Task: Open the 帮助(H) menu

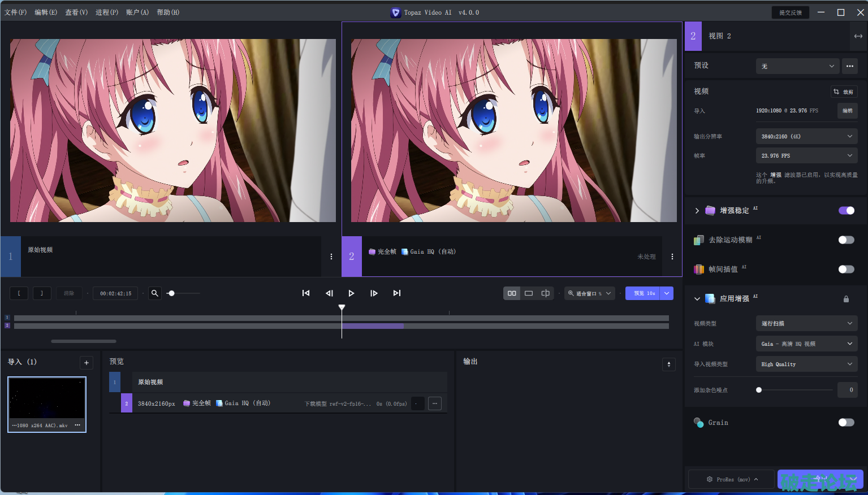Action: tap(168, 12)
